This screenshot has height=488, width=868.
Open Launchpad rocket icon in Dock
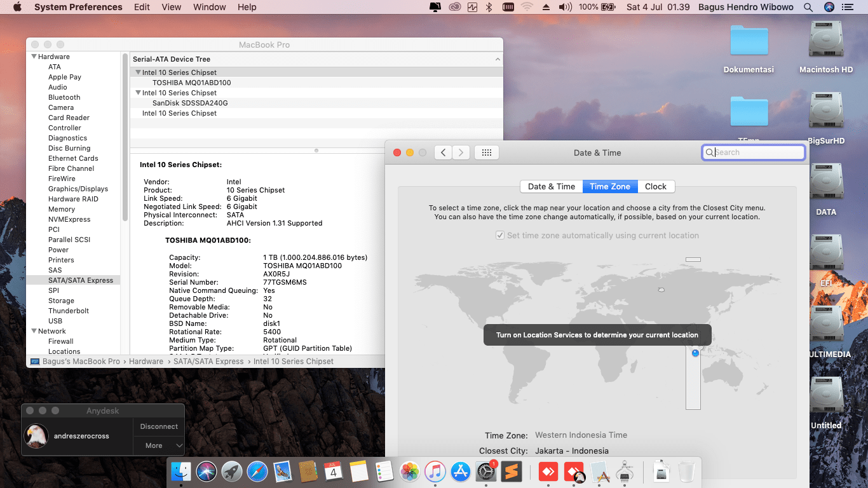[x=232, y=471]
